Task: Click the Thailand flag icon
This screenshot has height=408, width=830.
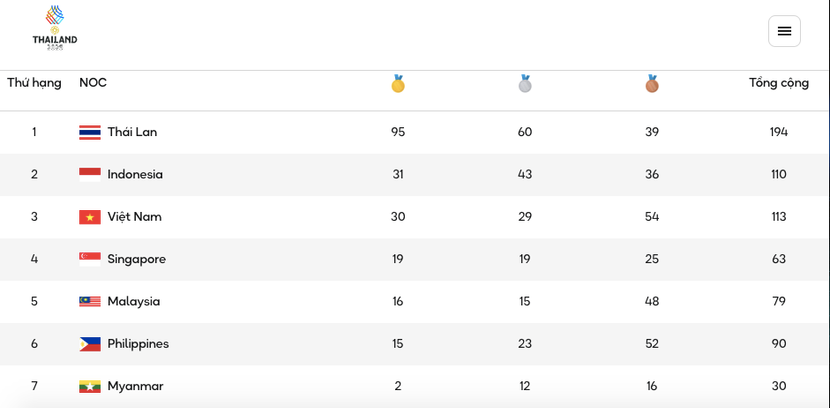Action: click(90, 132)
